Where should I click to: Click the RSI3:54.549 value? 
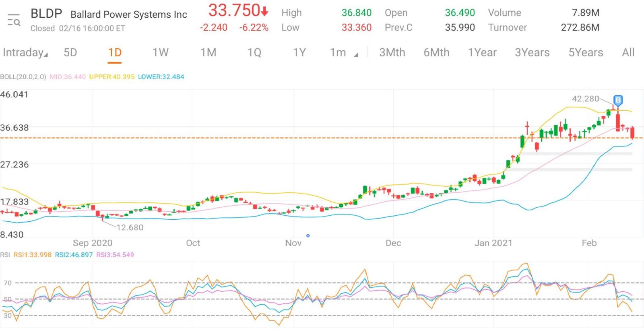tap(115, 255)
